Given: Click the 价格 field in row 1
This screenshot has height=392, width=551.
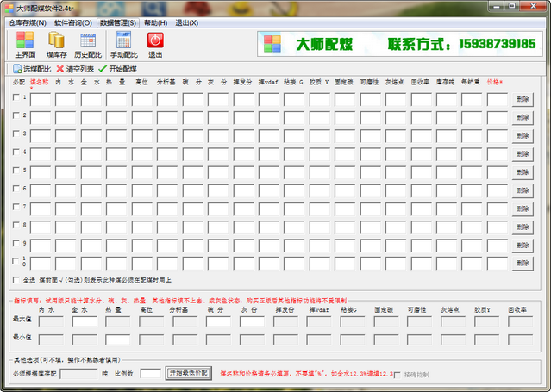Looking at the screenshot, I should [498, 99].
